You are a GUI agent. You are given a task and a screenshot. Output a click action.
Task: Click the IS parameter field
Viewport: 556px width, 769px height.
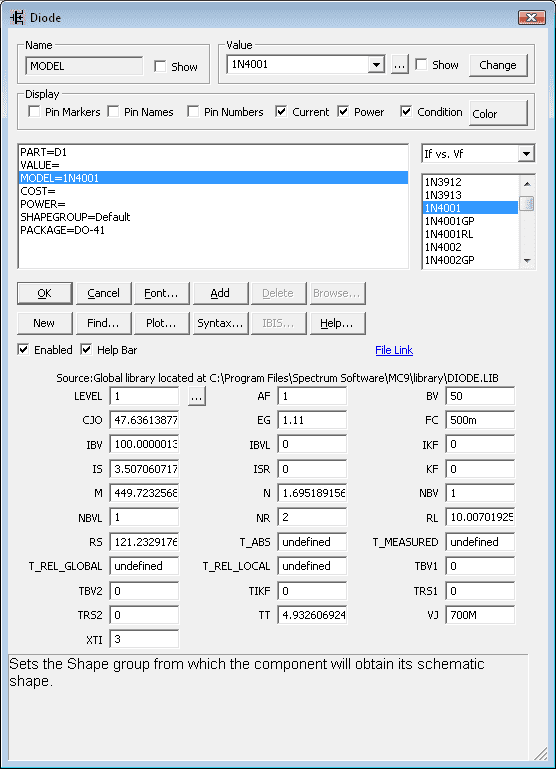pos(144,469)
